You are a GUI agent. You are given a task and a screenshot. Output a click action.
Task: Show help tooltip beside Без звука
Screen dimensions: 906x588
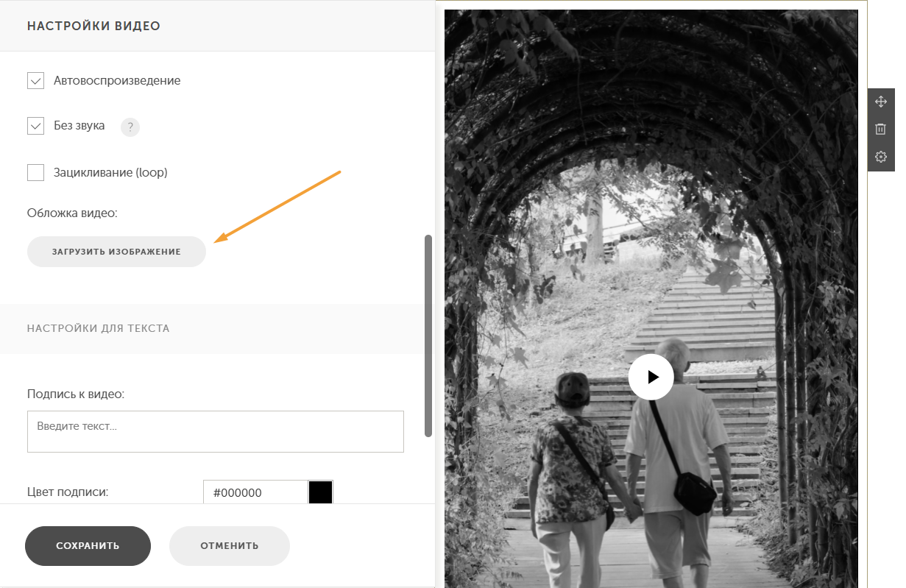[130, 127]
